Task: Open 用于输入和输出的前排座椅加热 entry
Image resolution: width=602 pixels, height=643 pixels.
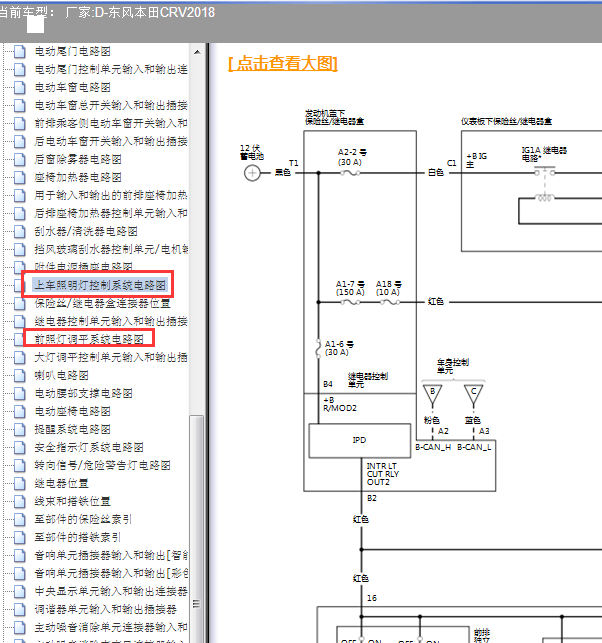Action: [x=111, y=195]
